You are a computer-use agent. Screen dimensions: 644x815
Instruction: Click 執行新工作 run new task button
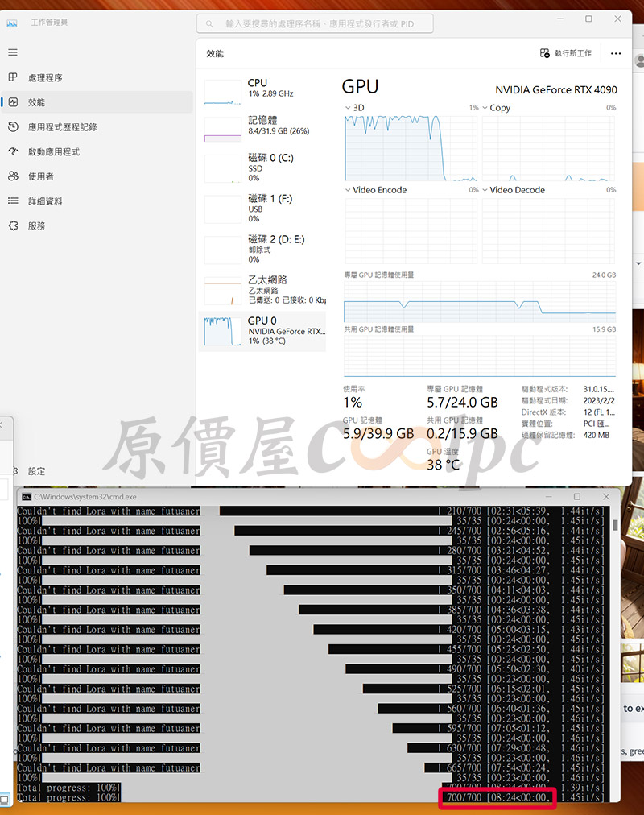pos(566,53)
